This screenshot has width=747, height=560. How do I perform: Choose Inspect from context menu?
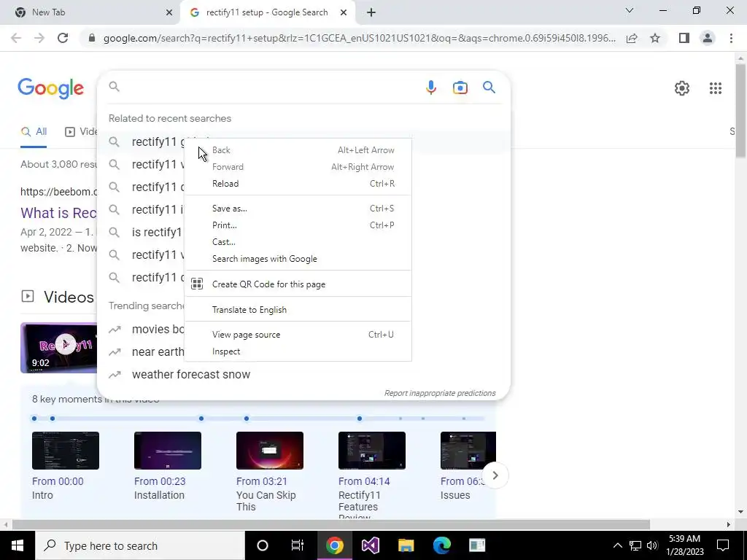pos(298,351)
